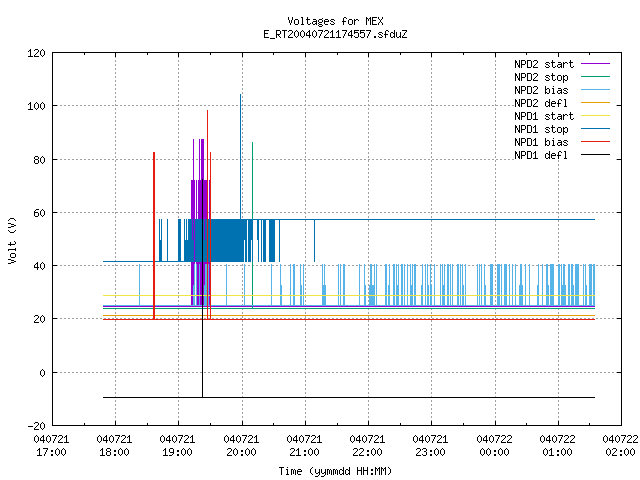Viewport: 640px width, 480px height.
Task: Click the x-axis label 040722 00:00
Action: coord(494,446)
